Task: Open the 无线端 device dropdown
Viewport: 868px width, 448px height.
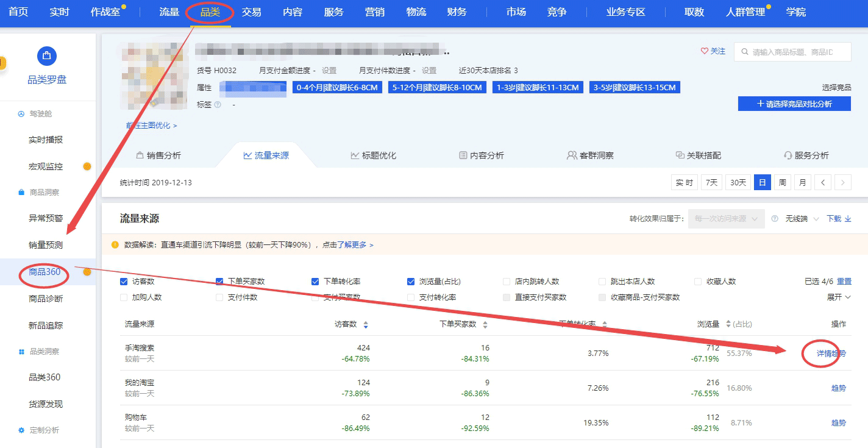Action: (802, 219)
